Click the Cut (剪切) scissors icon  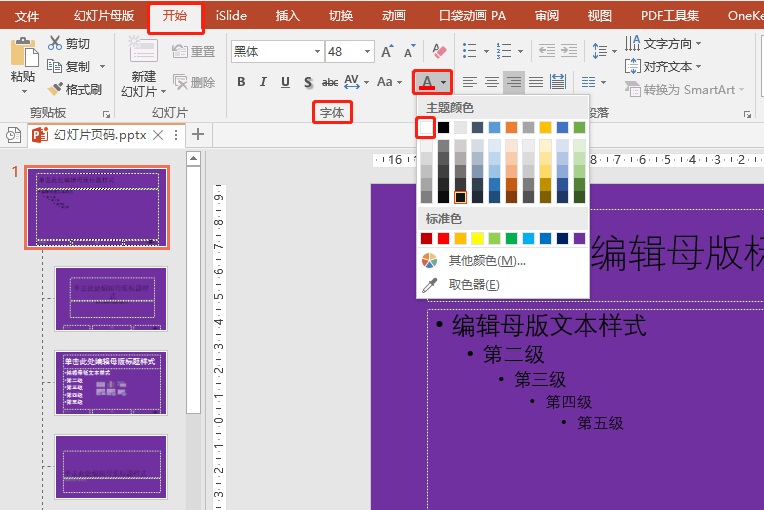pos(55,43)
